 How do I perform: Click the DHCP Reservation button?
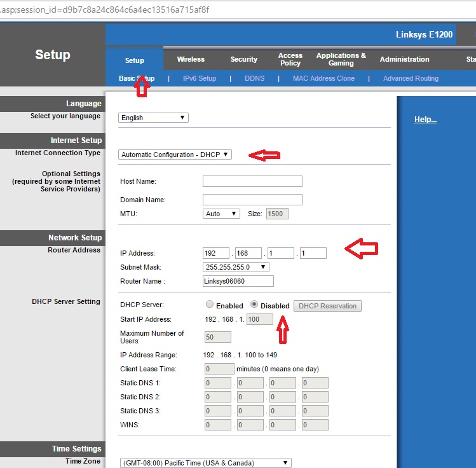point(327,306)
